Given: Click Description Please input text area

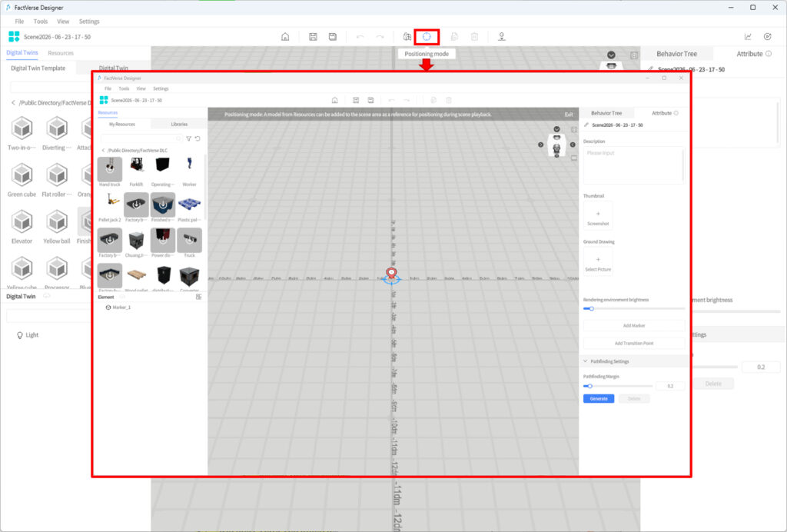Looking at the screenshot, I should pos(633,165).
